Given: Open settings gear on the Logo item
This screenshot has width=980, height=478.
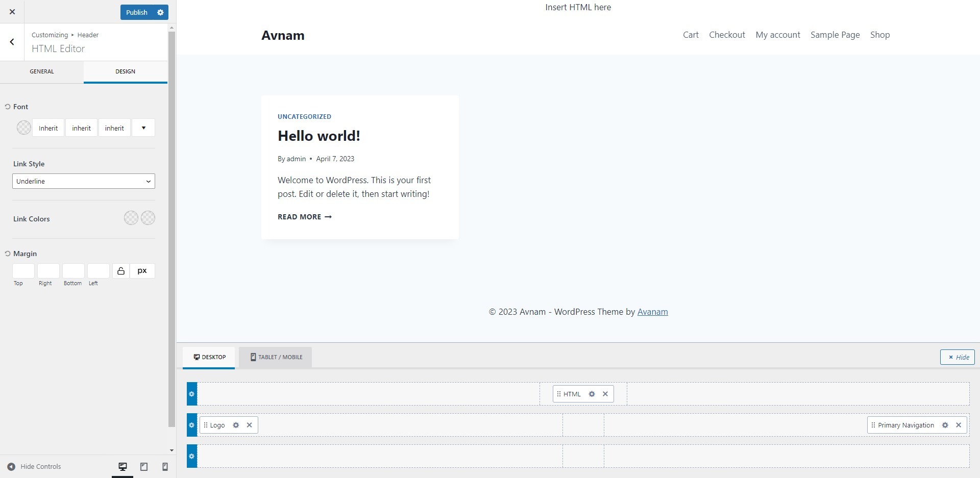Looking at the screenshot, I should 236,425.
